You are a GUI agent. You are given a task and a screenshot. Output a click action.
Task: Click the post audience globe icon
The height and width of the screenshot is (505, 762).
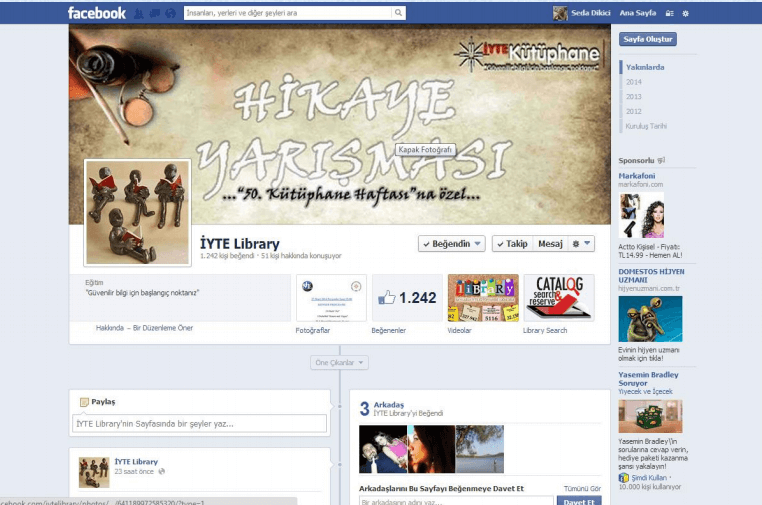[x=162, y=471]
